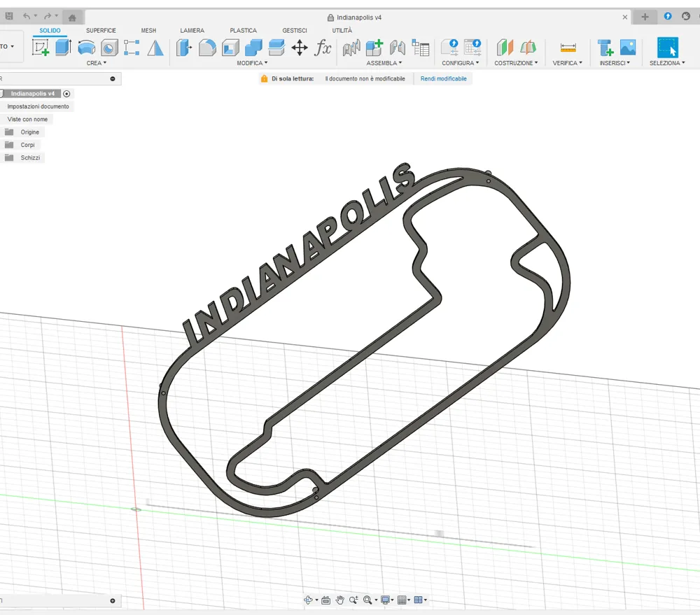Select the Combine bodies tool
The image size is (700, 615).
click(253, 48)
